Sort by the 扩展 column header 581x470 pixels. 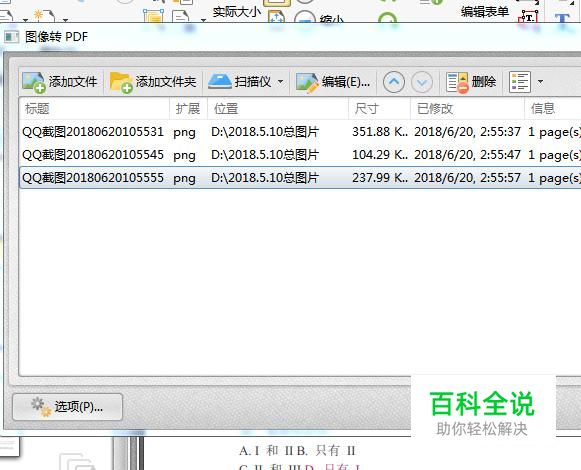click(x=188, y=109)
